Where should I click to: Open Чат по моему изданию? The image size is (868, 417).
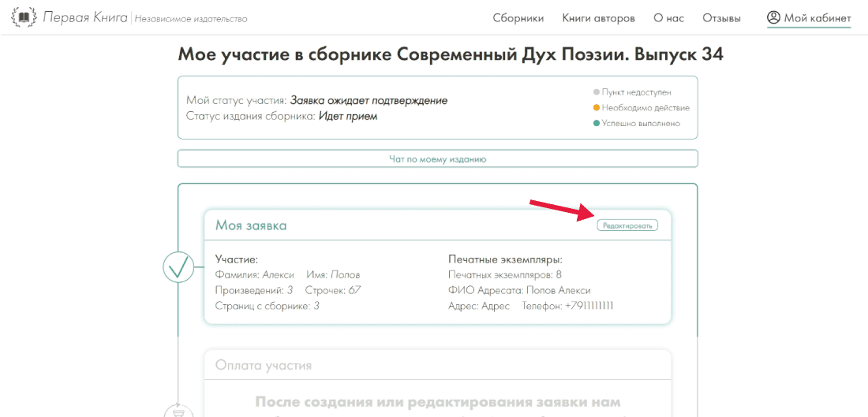(x=437, y=158)
